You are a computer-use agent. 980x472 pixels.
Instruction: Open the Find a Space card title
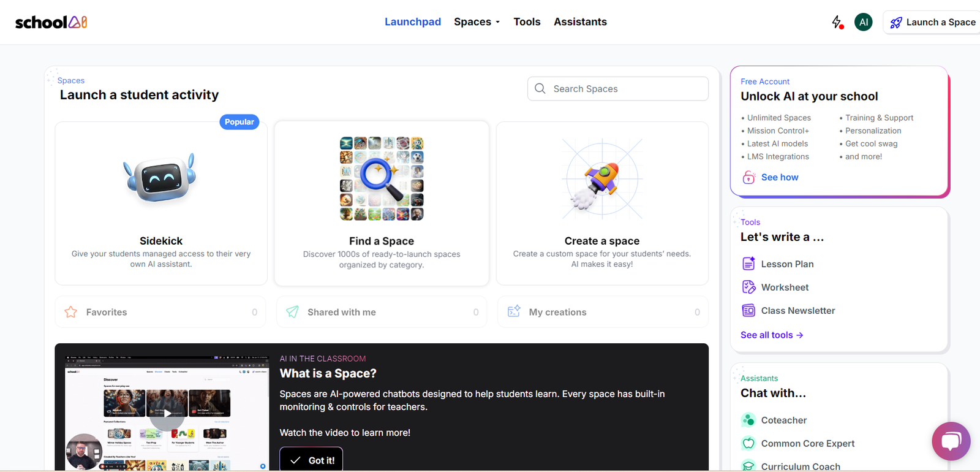(382, 241)
